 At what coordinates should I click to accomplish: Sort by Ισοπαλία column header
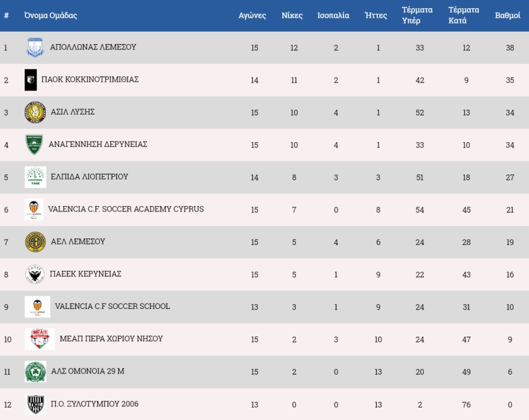point(333,15)
